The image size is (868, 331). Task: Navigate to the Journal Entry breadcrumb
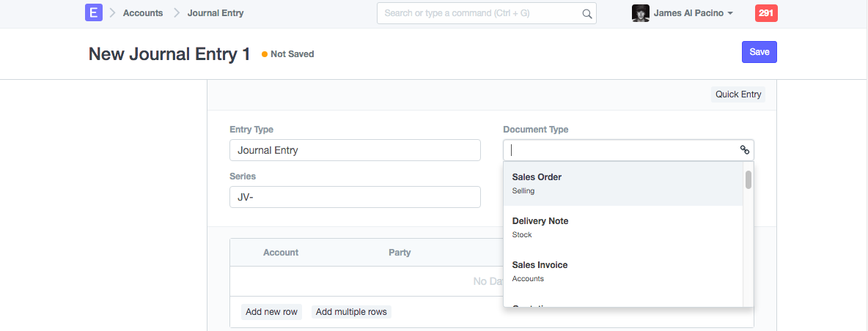pos(216,13)
